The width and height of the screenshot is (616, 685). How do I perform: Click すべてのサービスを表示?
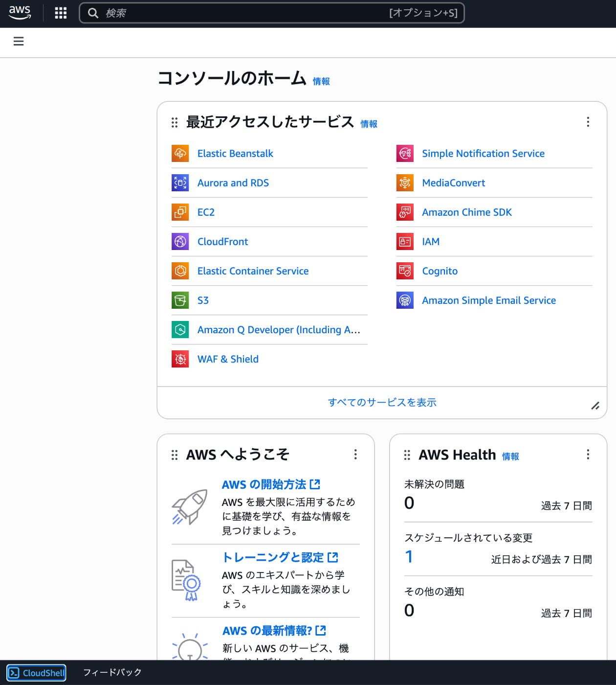click(x=382, y=403)
